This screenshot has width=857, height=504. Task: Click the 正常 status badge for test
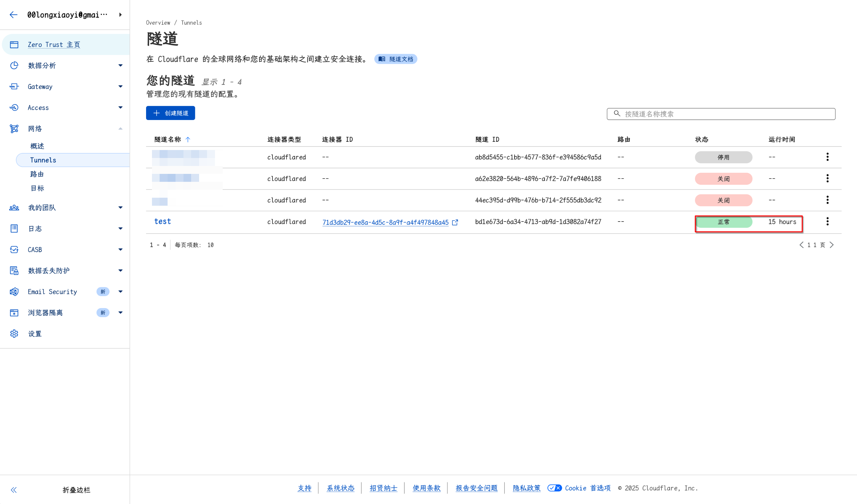tap(723, 222)
